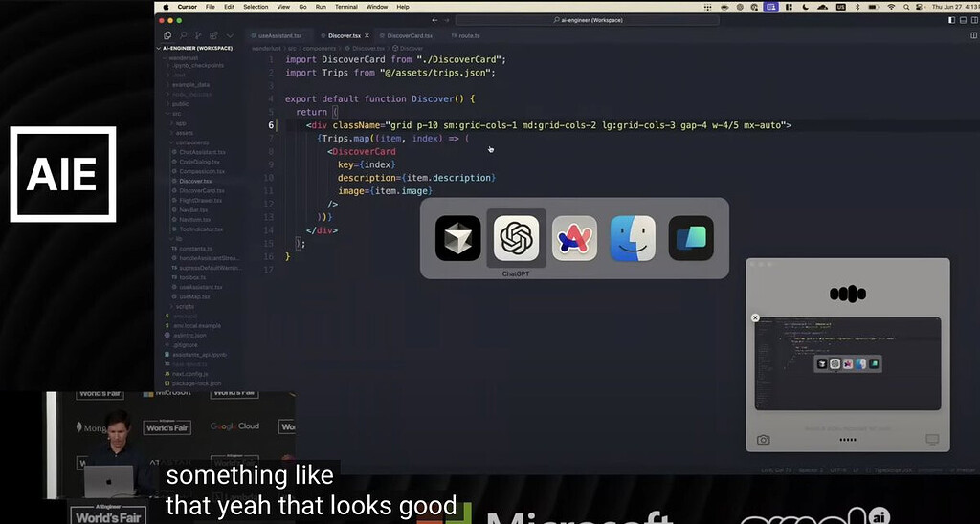Viewport: 980px width, 524px height.
Task: Switch to the DiscoverCard.tsx tab
Action: 410,35
